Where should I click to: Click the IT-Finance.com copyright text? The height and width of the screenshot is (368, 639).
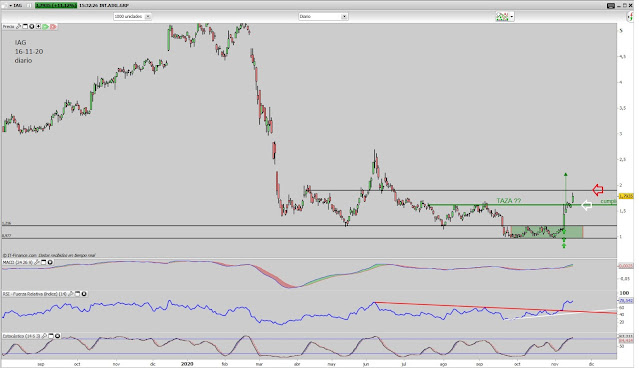pos(49,255)
